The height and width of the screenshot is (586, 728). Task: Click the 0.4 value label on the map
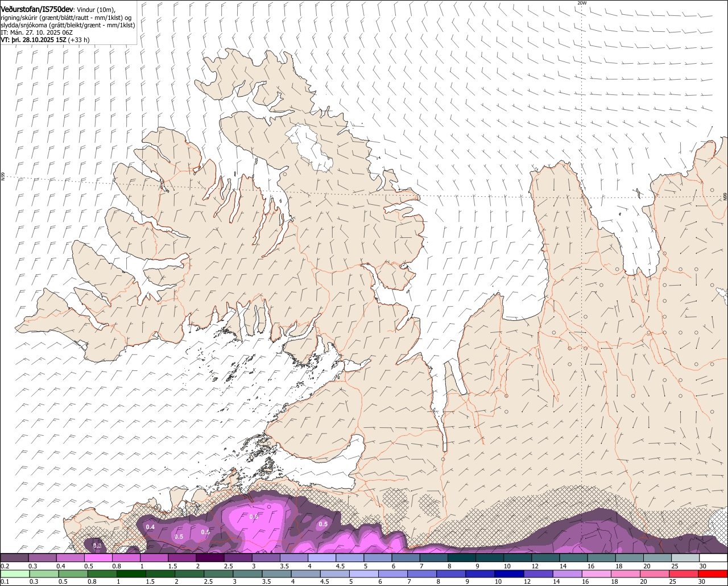coord(150,527)
